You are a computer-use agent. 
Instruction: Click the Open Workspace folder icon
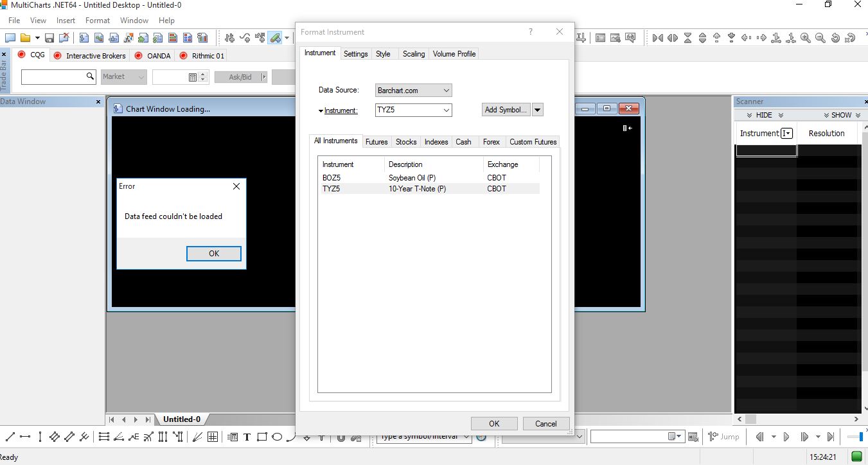pos(25,38)
